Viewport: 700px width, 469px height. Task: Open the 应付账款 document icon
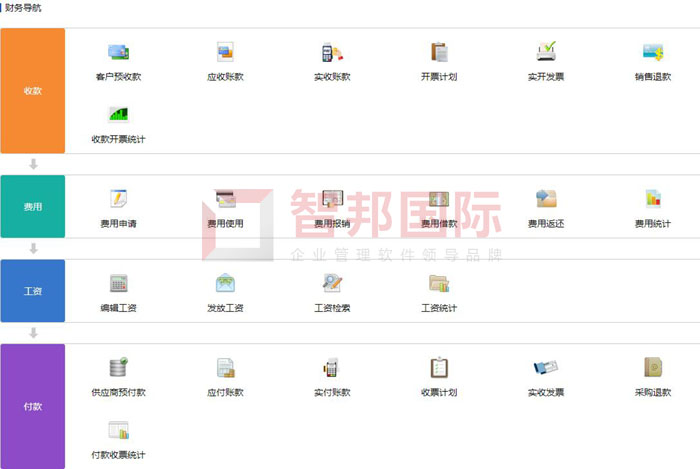(x=225, y=368)
